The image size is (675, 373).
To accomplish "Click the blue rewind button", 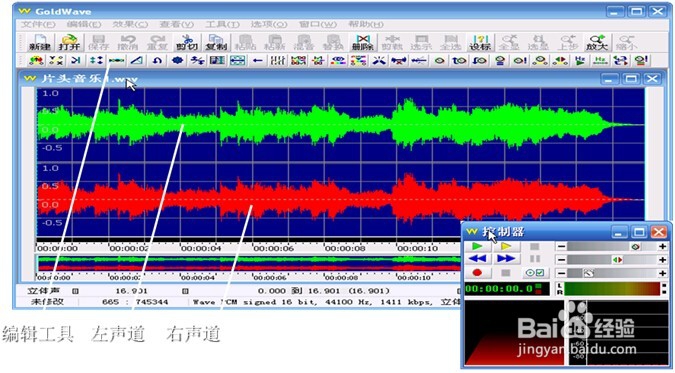I will (x=477, y=259).
